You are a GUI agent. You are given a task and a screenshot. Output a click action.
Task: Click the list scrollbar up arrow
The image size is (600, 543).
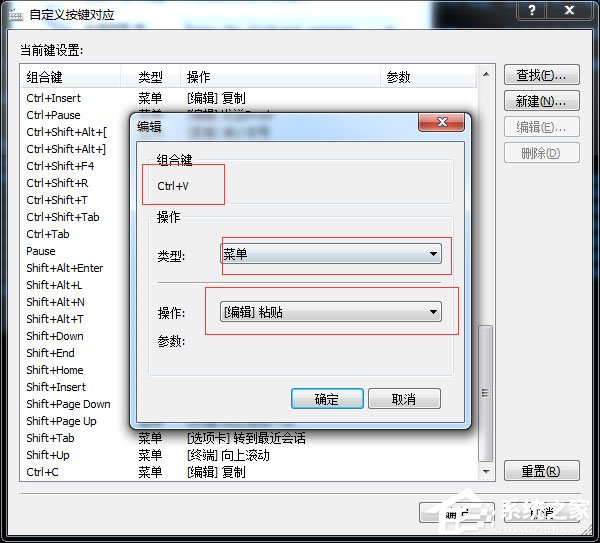[x=486, y=74]
